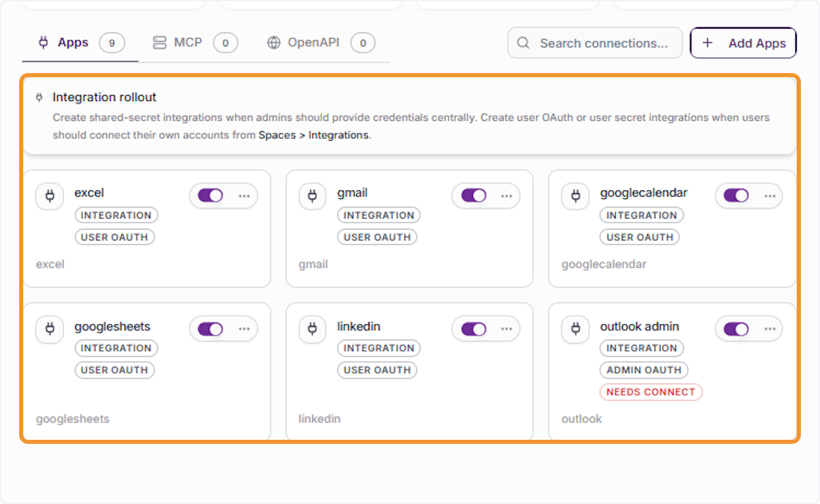Toggle the googlecalendar switch off
This screenshot has height=504, width=820.
click(x=736, y=195)
